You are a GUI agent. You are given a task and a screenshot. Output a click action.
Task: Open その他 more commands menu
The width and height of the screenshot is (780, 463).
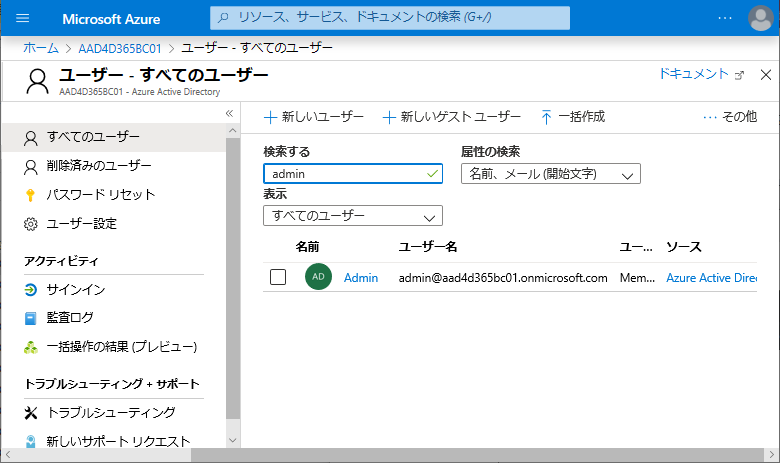tap(730, 117)
